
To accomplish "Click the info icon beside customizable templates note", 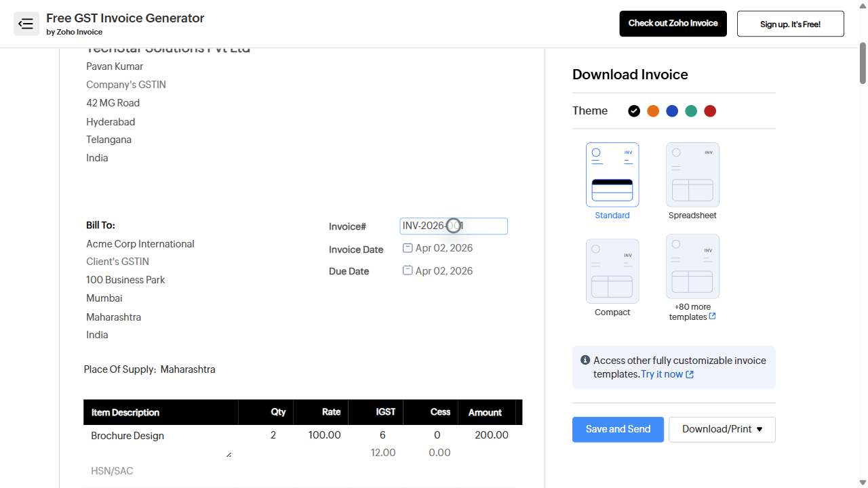I will click(585, 360).
